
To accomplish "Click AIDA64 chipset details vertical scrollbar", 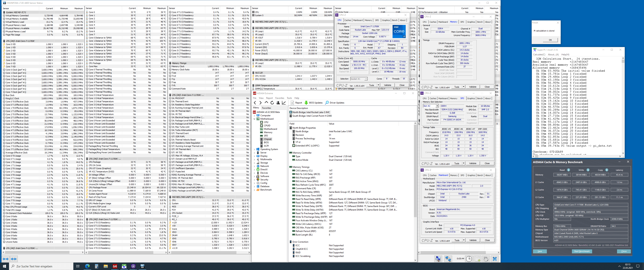I will tap(415, 192).
